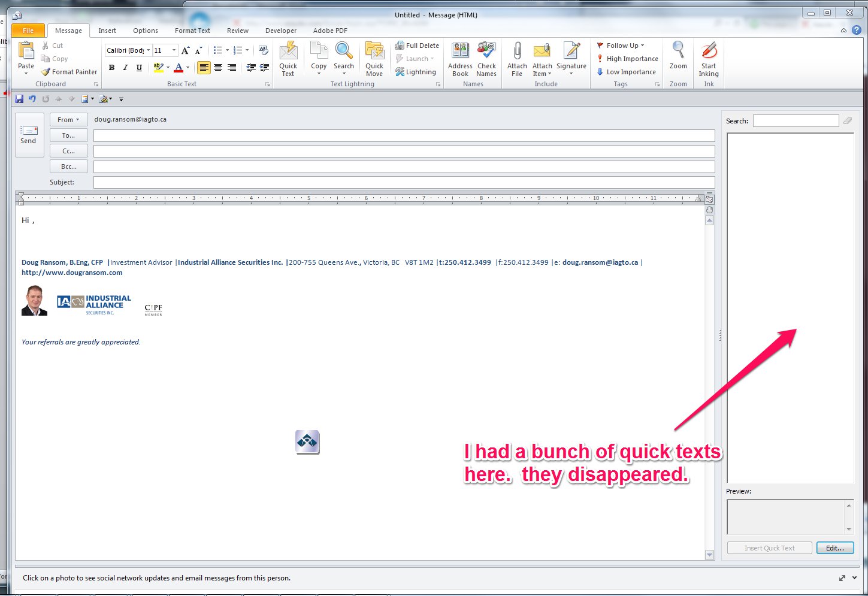Click into the Subject field
Screen dimensions: 868x596
(404, 182)
